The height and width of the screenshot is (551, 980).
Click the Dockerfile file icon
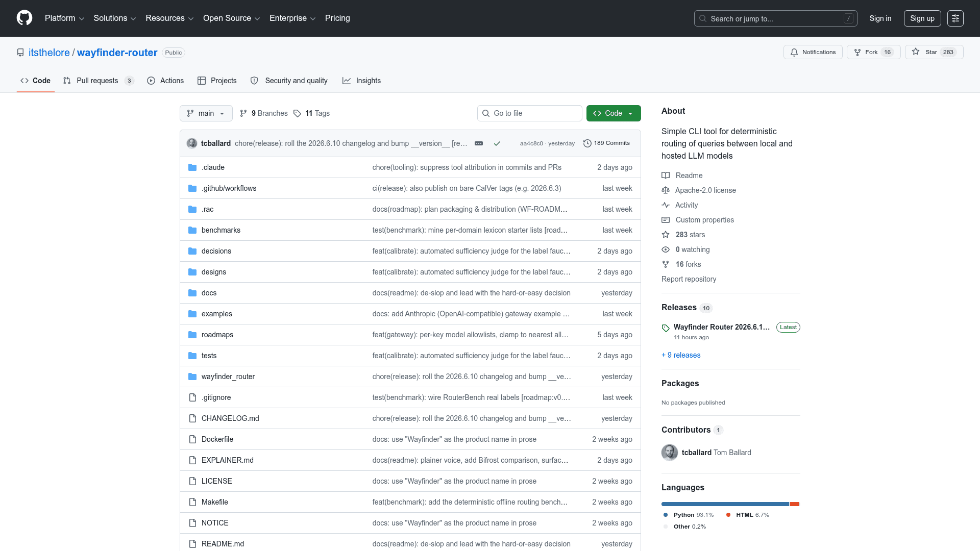(192, 439)
